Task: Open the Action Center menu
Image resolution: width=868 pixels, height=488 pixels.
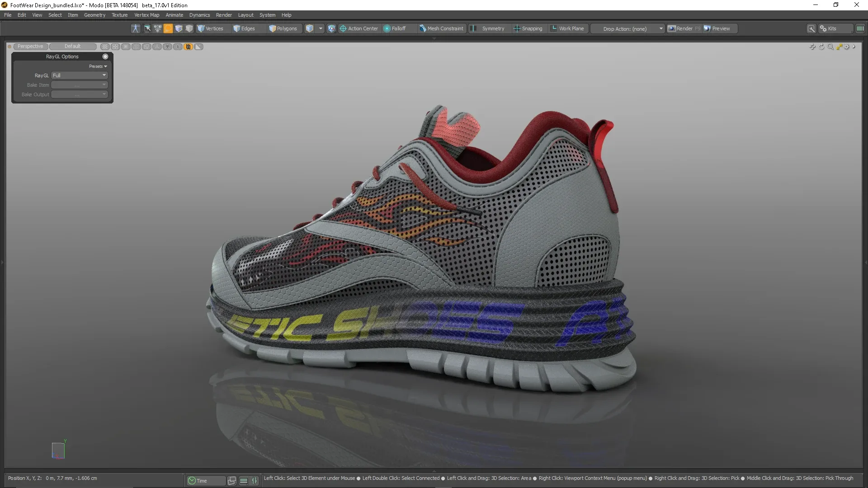Action: tap(359, 28)
